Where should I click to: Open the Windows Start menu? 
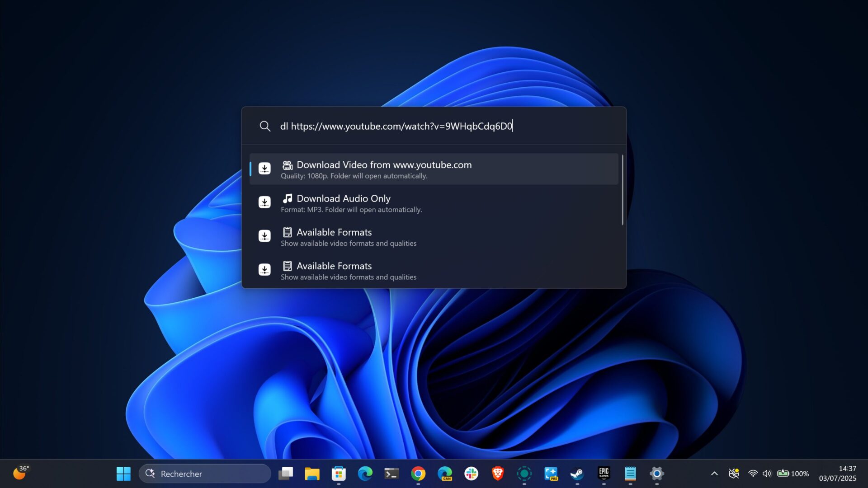pyautogui.click(x=123, y=474)
